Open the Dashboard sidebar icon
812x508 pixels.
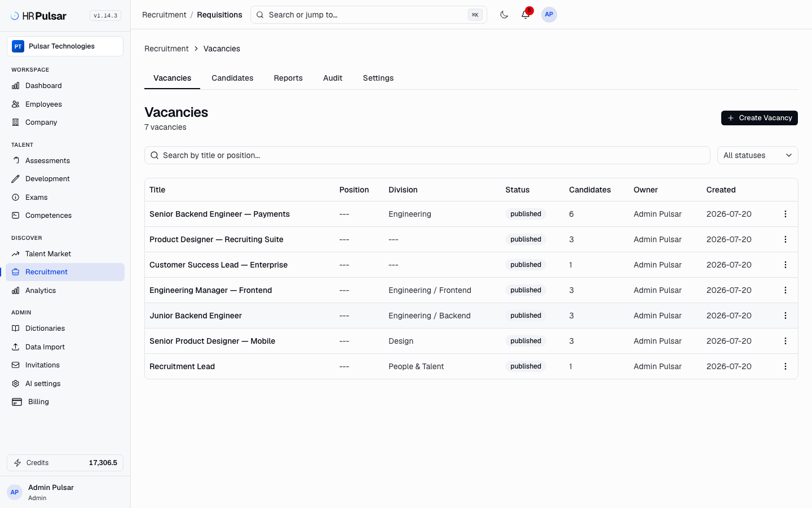[x=16, y=86]
